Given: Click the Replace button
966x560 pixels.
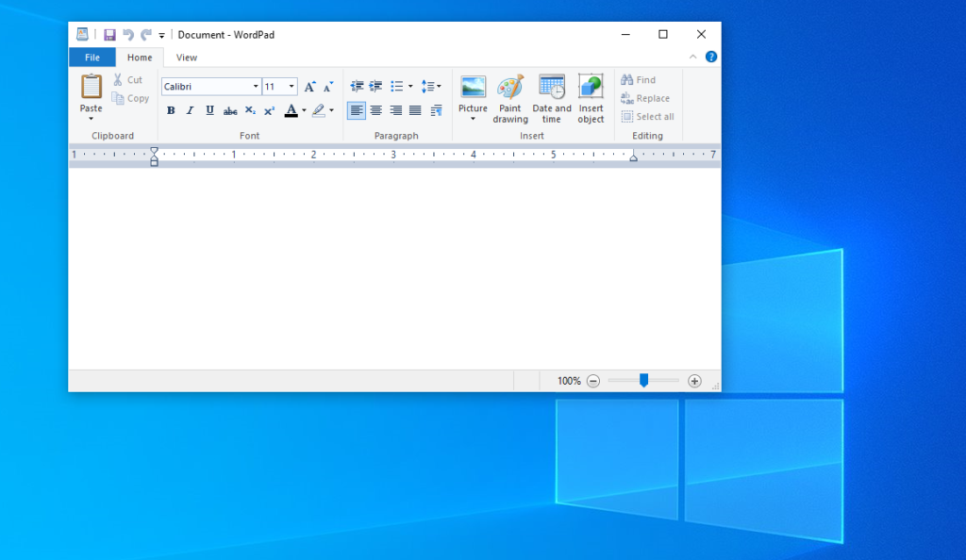Looking at the screenshot, I should pos(645,98).
